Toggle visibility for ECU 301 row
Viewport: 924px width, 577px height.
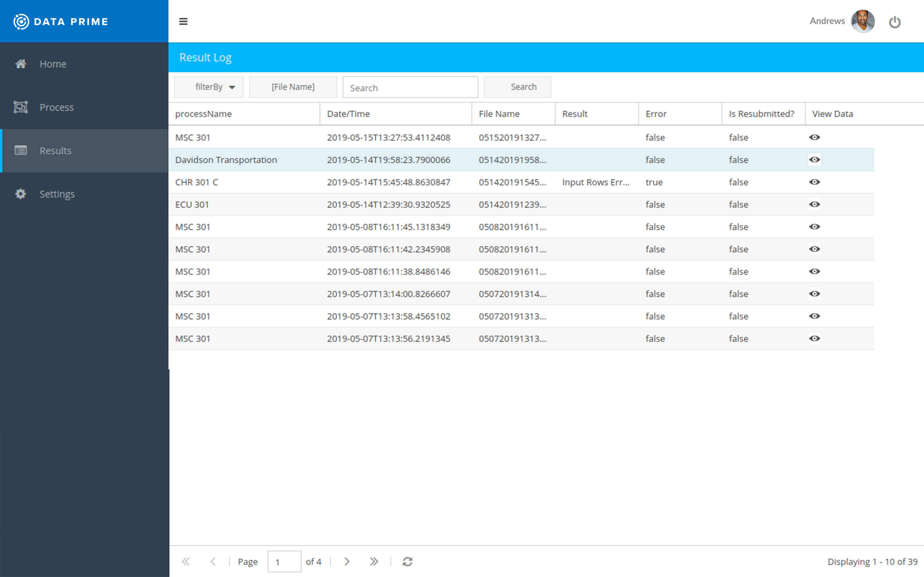[x=815, y=204]
